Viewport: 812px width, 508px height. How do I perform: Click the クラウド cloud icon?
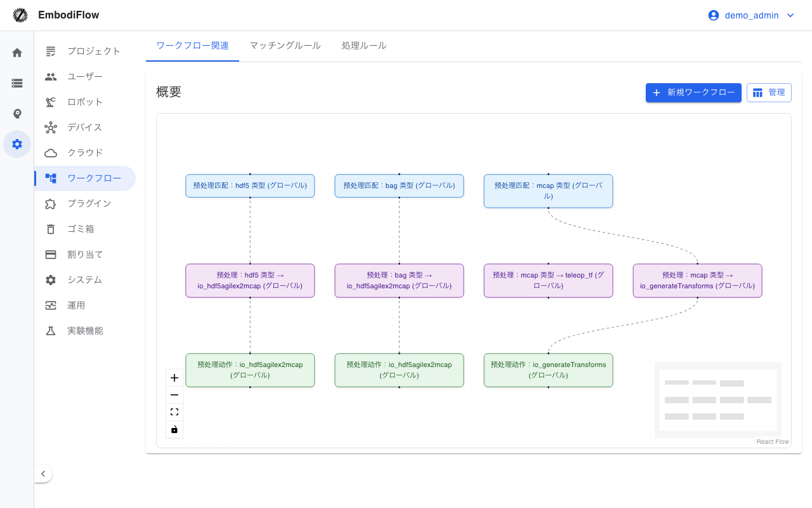point(51,152)
